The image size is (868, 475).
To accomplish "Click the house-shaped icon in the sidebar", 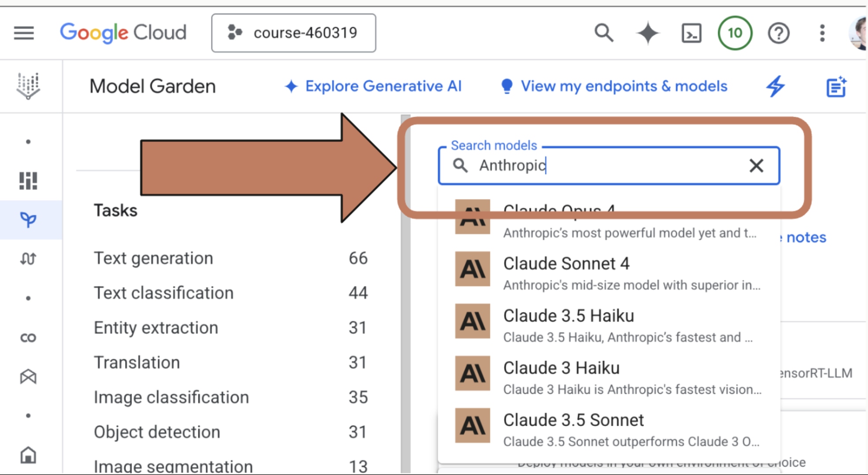I will click(28, 455).
